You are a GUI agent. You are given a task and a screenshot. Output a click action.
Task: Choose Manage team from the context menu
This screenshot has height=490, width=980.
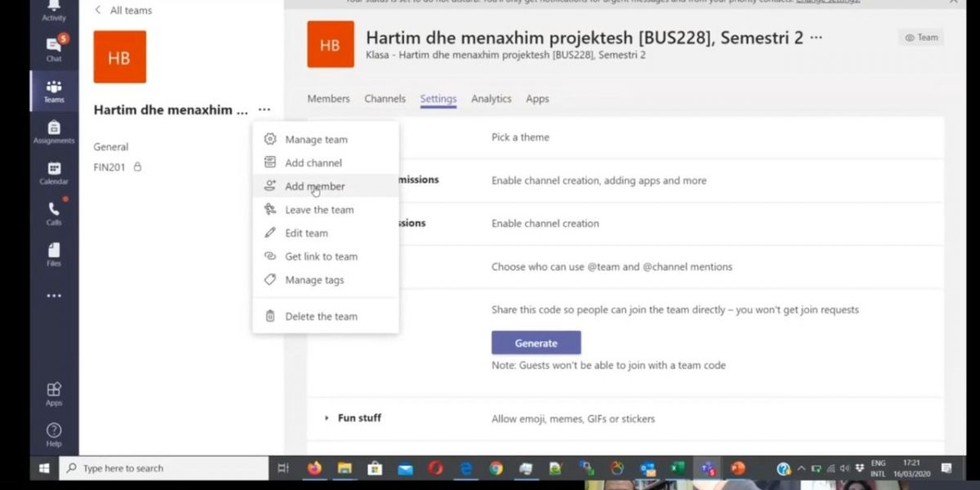(325, 140)
